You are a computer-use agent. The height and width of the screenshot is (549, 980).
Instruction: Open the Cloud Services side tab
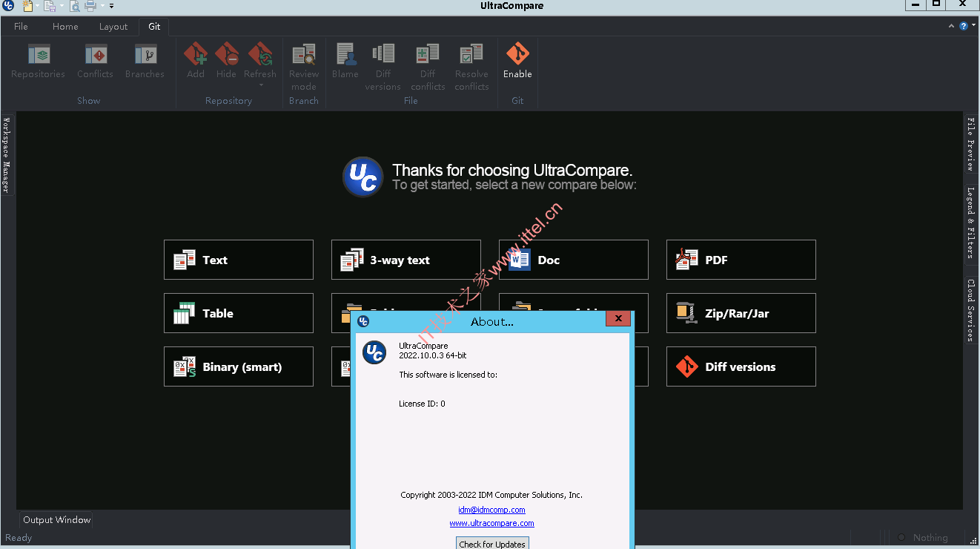click(971, 310)
